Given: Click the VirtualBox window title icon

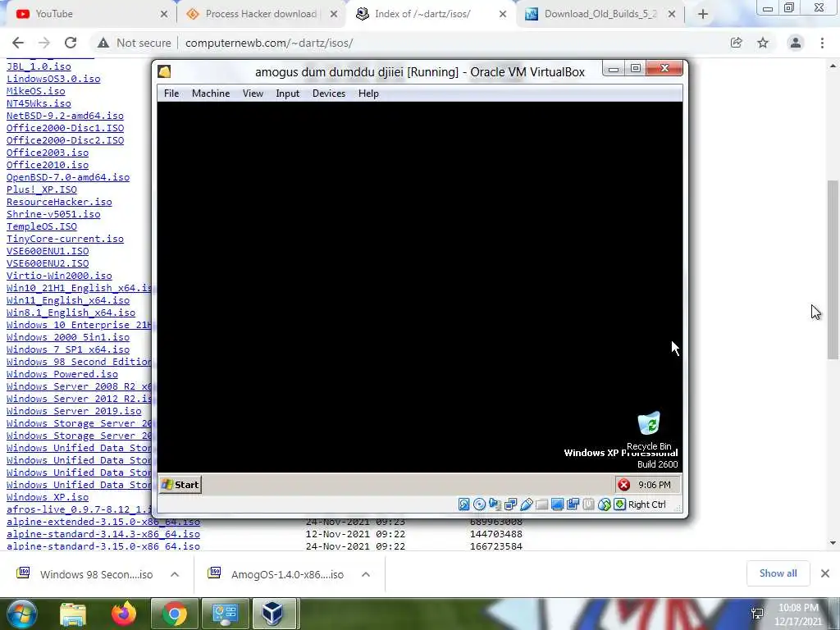Looking at the screenshot, I should (x=164, y=72).
